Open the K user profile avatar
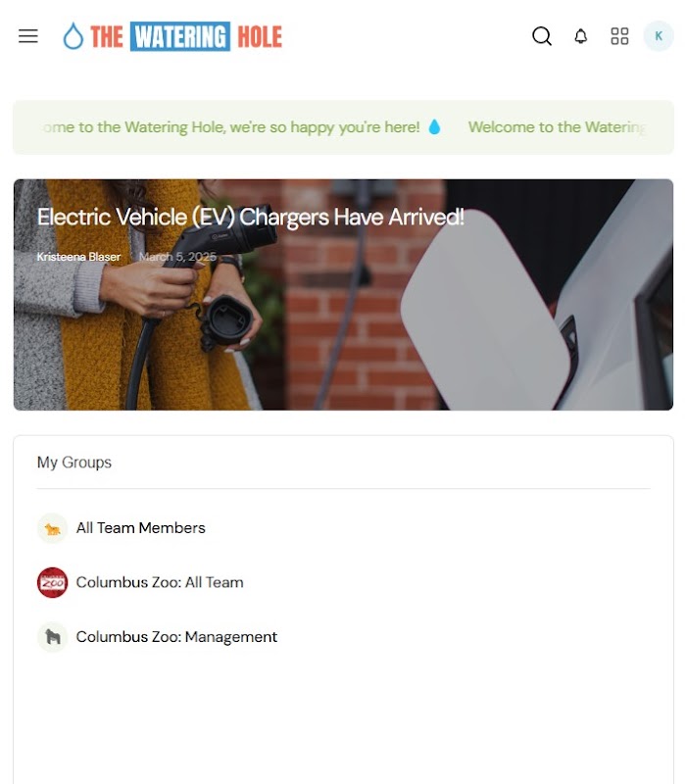The image size is (685, 784). 659,36
